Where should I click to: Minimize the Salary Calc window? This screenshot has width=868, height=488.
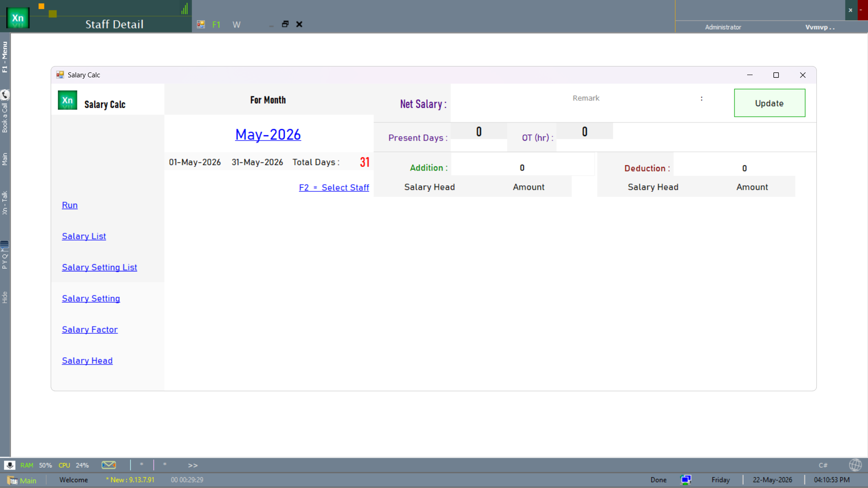point(750,75)
